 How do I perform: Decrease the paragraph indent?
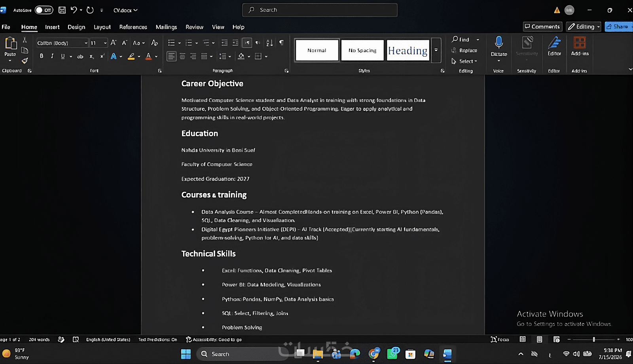[x=224, y=43]
